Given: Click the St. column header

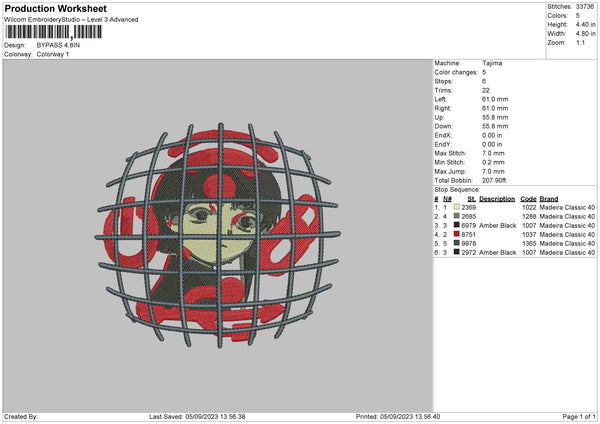Looking at the screenshot, I should (x=471, y=198).
